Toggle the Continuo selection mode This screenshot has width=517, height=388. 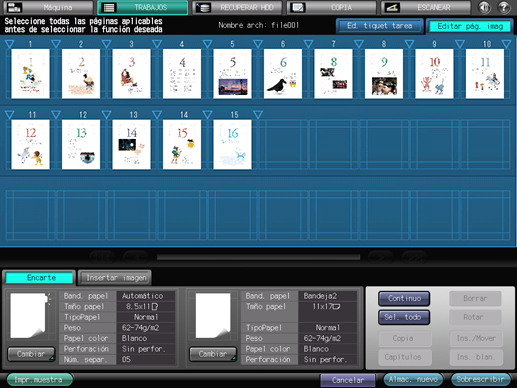point(404,298)
